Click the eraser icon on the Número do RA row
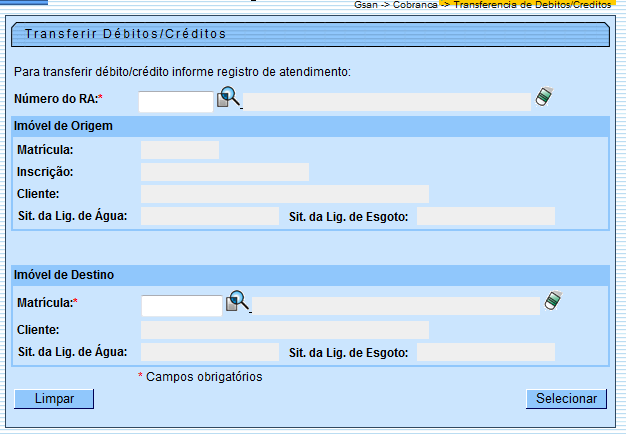Screen dimensions: 626x434 [x=544, y=97]
